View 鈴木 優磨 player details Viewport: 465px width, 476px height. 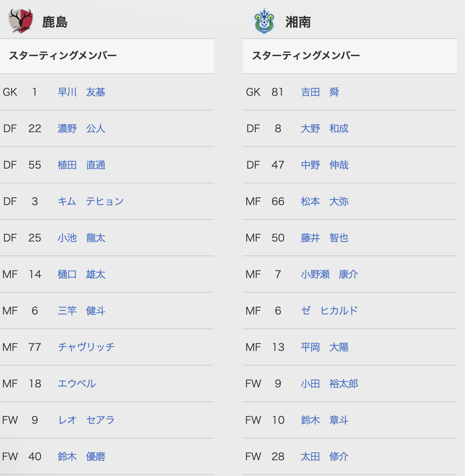click(82, 457)
